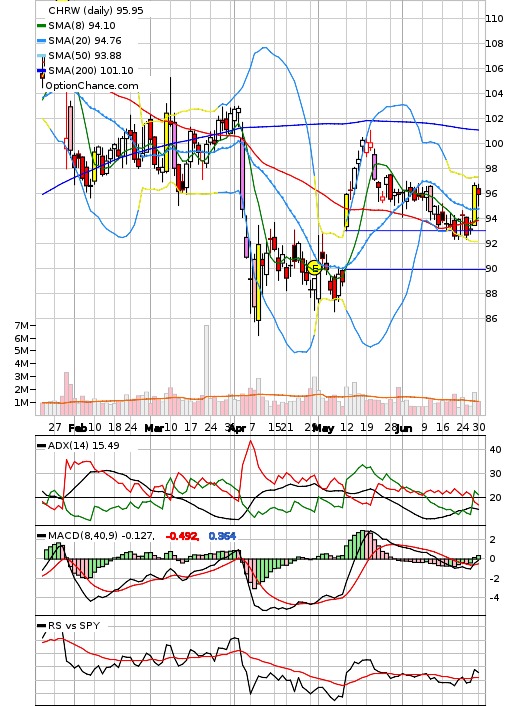
Task: Select the Feb date axis label
Action: click(77, 428)
